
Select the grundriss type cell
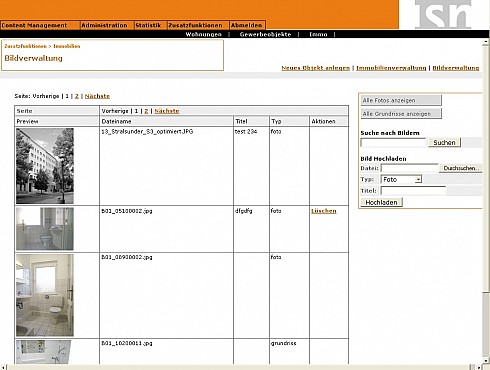283,343
